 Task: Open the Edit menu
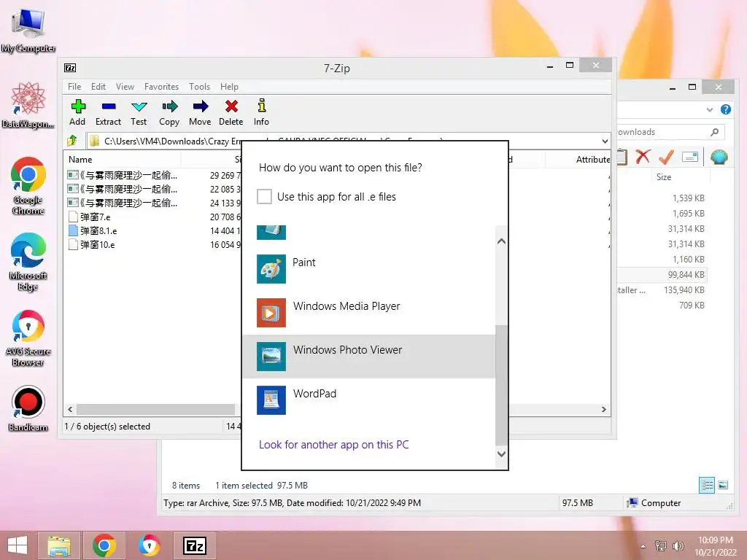click(98, 87)
